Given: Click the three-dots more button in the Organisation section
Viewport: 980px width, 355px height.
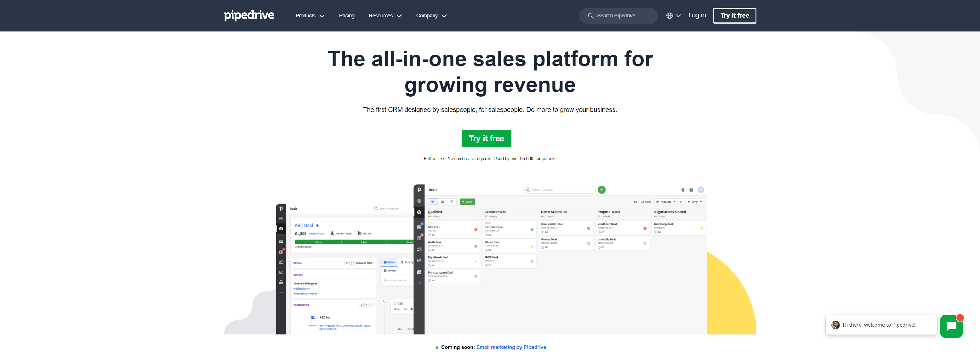Looking at the screenshot, I should 371,305.
